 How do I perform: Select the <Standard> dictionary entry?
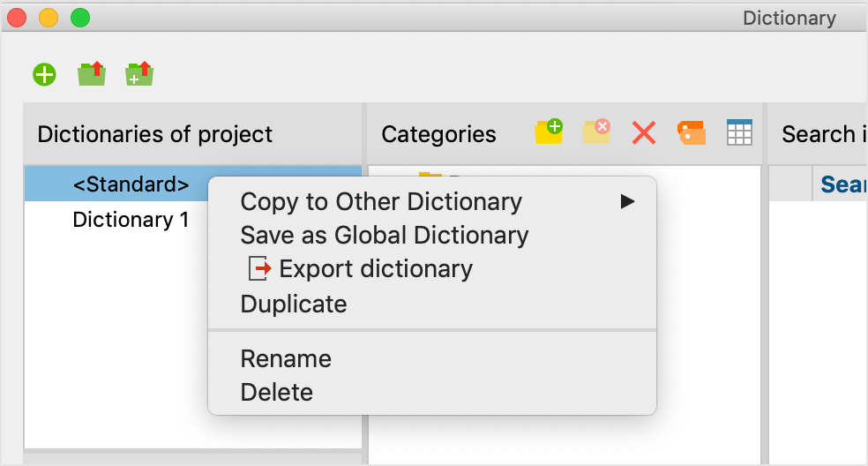coord(131,184)
